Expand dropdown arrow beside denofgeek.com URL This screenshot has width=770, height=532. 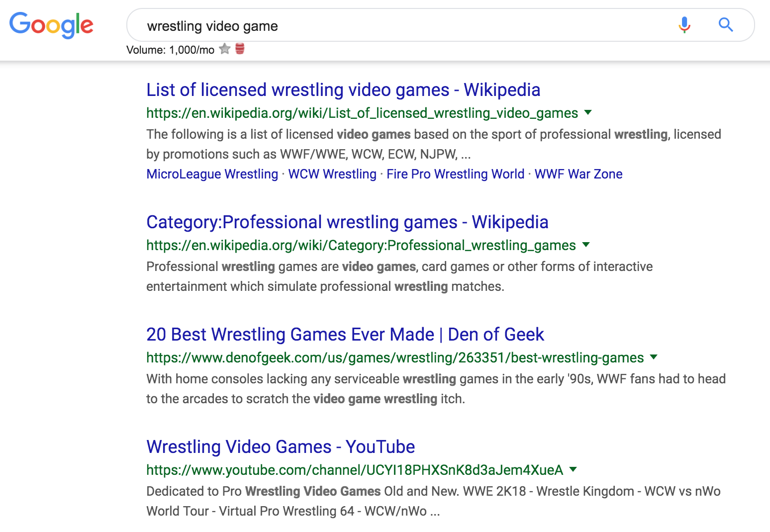(654, 357)
